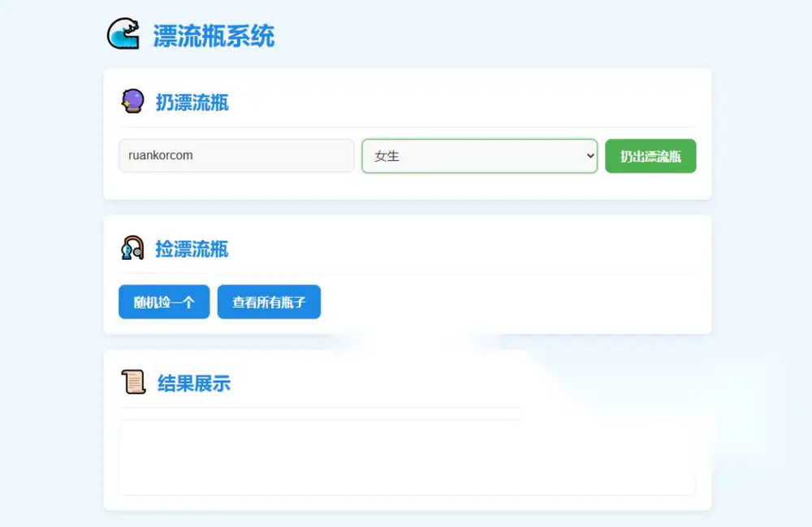Click the 结果展示 section heading
Screen dimensions: 812x527
pos(194,383)
